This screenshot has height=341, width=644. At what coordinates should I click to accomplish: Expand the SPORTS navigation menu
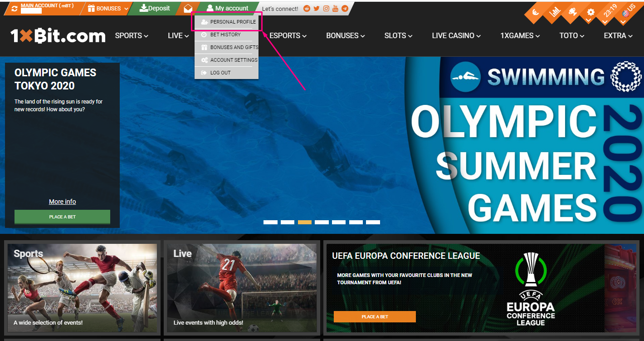[x=132, y=35]
